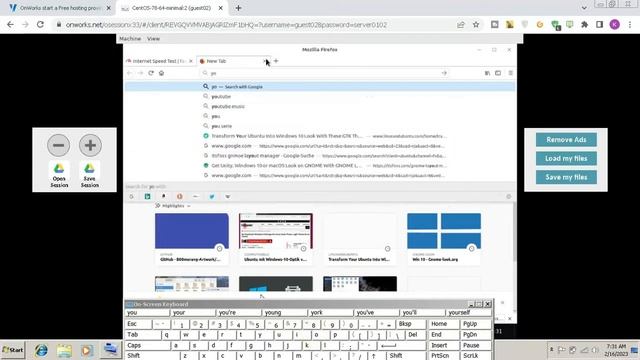Screen dimensions: 640x360
Task: Open a new Chrome tab
Action: coord(238,8)
